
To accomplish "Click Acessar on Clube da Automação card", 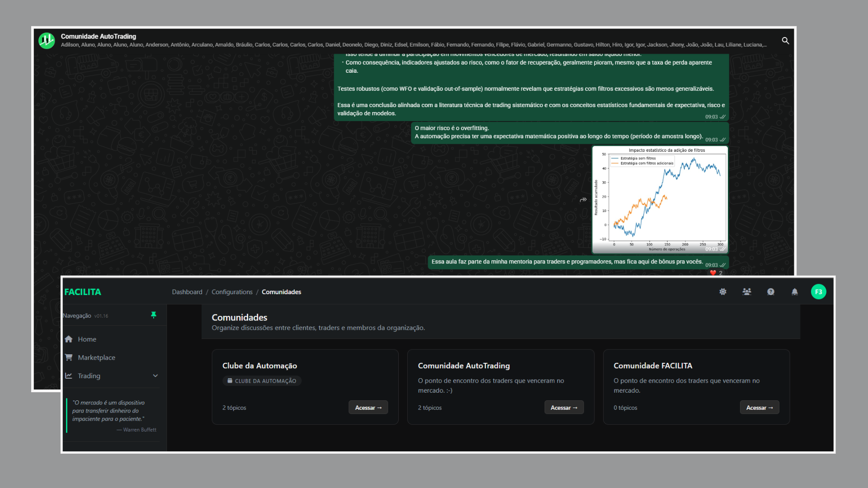I will point(368,408).
